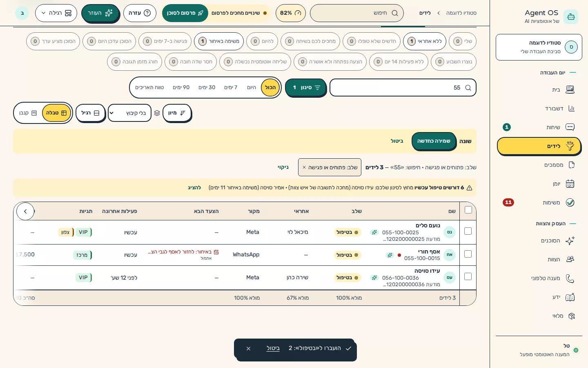
Task: Check the אסף חורי row checkbox
Action: (468, 254)
